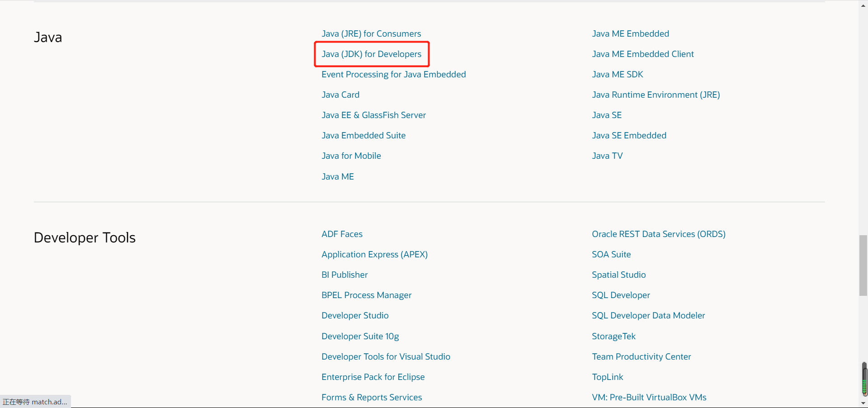Image resolution: width=868 pixels, height=408 pixels.
Task: Click the Developer Tools section heading
Action: coord(85,237)
